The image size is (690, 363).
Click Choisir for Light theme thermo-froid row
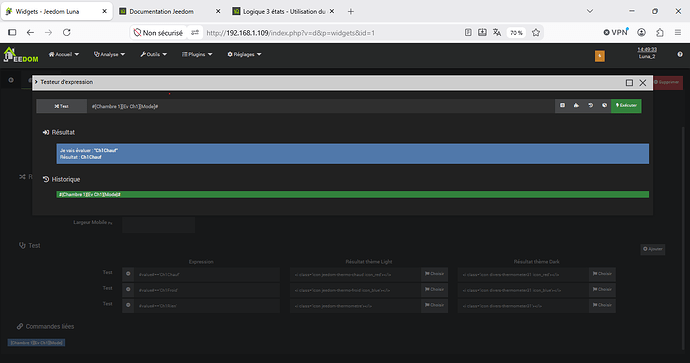[434, 290]
